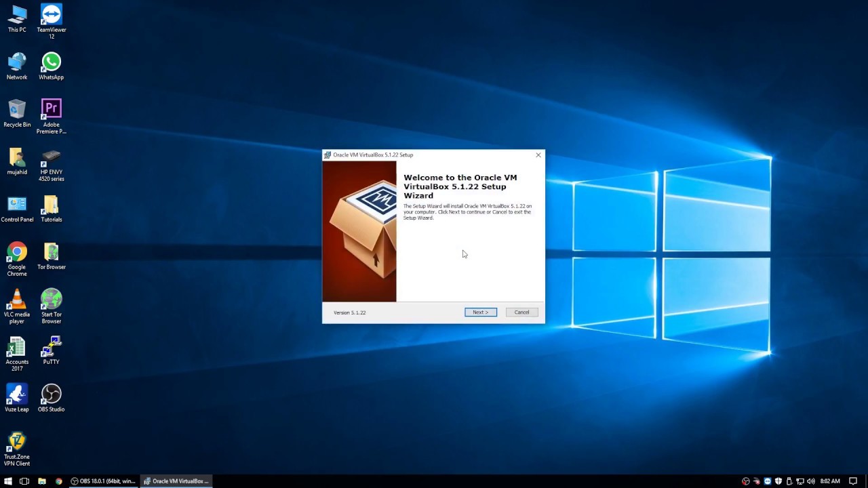Open network status from the system tray
Viewport: 868px width, 488px height.
tap(800, 481)
